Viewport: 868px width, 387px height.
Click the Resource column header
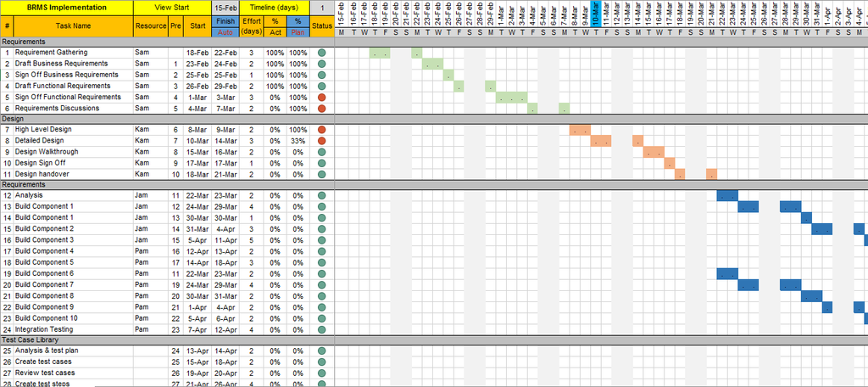point(151,26)
